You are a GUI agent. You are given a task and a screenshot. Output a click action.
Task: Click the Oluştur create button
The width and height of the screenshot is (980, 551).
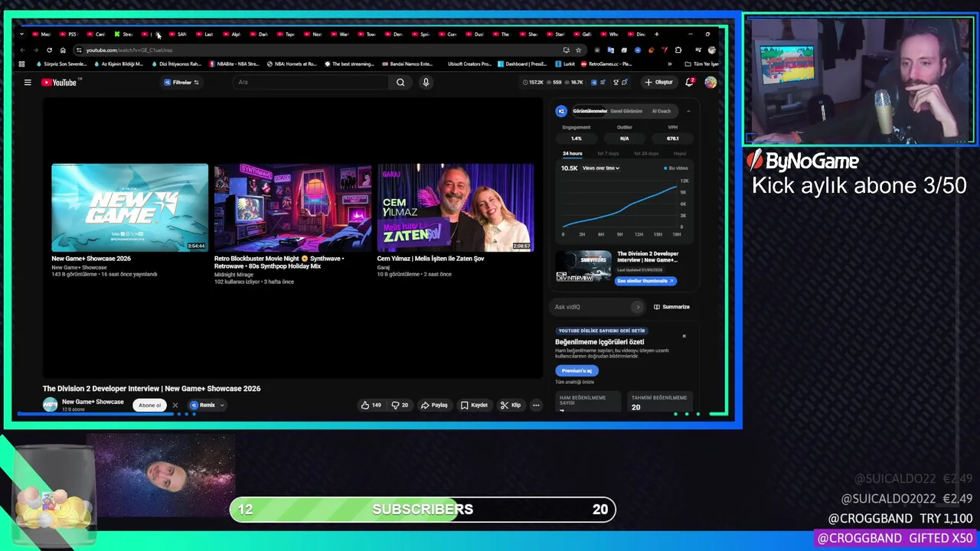pyautogui.click(x=658, y=82)
